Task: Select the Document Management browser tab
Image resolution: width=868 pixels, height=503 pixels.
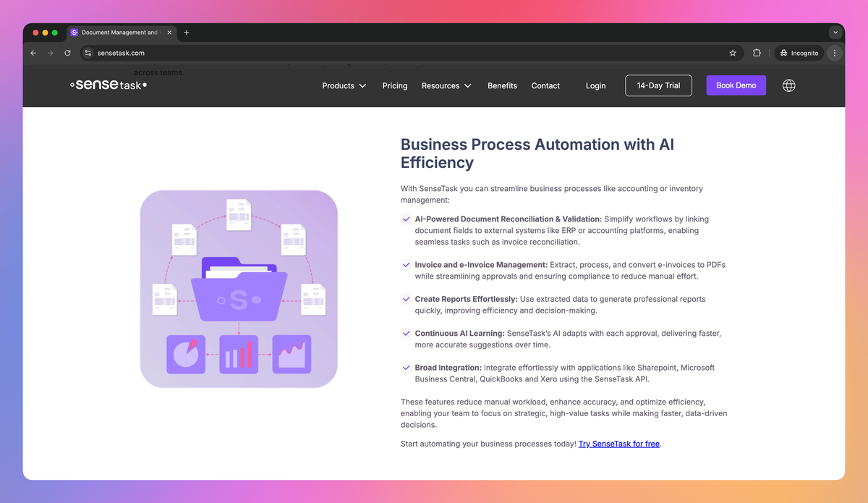Action: pos(122,33)
